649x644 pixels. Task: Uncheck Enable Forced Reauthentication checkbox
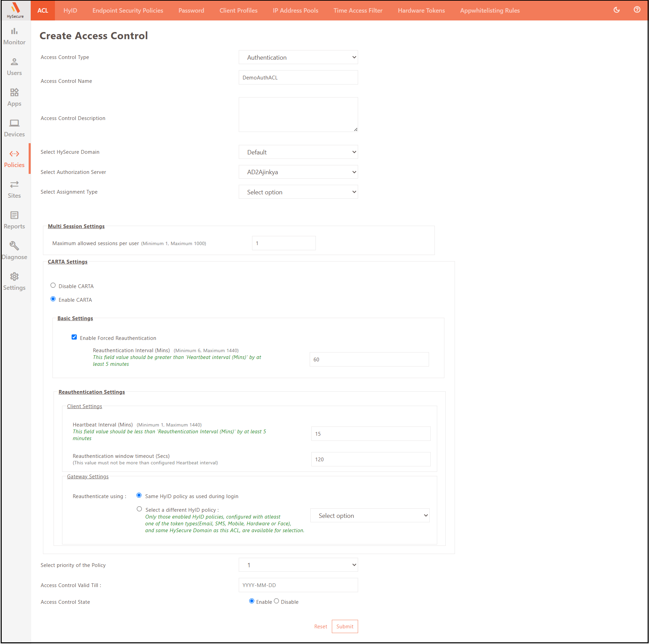pyautogui.click(x=74, y=338)
